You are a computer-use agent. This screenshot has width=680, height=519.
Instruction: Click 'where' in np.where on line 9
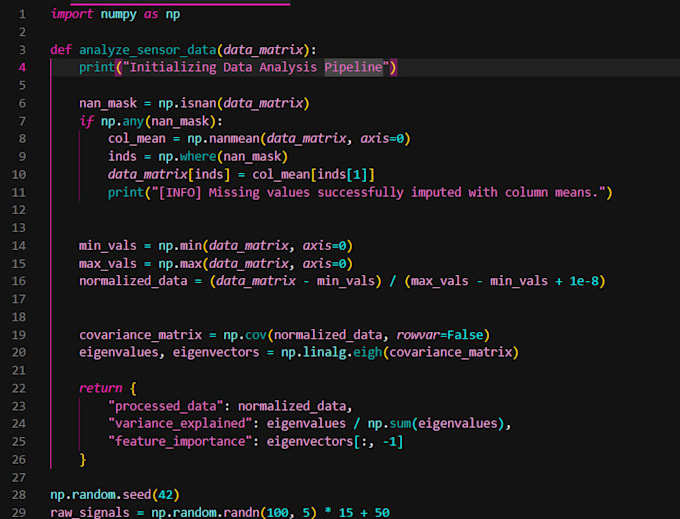(198, 157)
